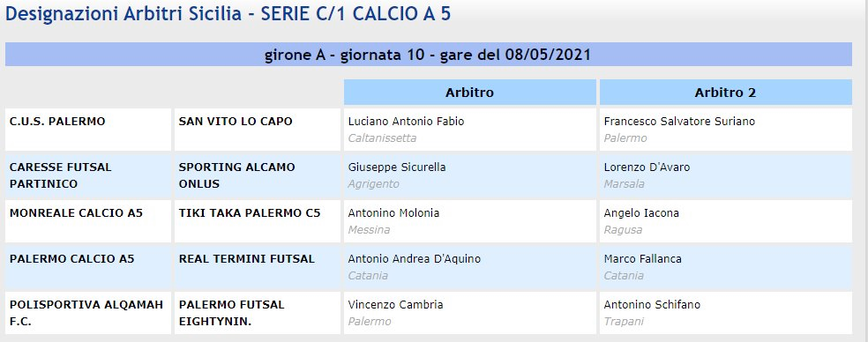This screenshot has width=868, height=342.
Task: Click second referee Marco Fallanca
Action: 642,259
